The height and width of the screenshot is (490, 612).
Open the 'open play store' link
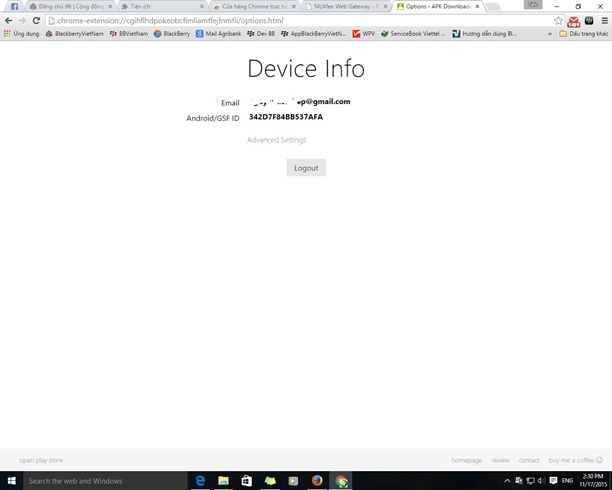(x=41, y=460)
